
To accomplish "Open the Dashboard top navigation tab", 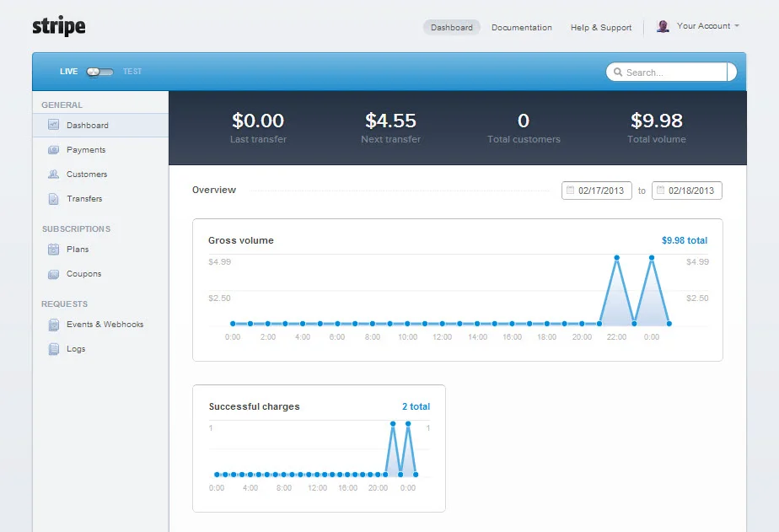I will click(x=452, y=27).
